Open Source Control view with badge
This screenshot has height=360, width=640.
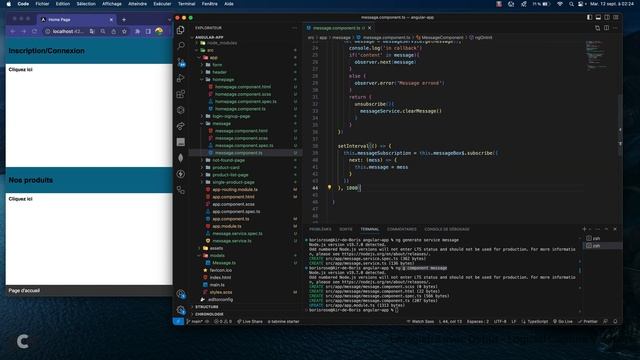click(181, 62)
